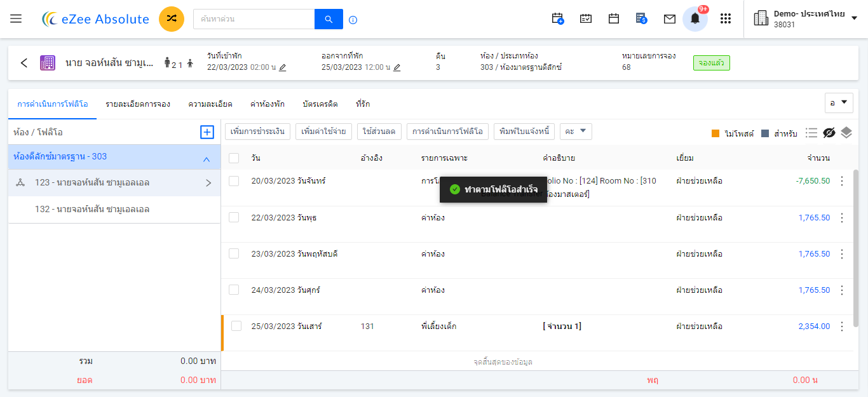The image size is (868, 397).
Task: Click the eZee Absolute logo
Action: pos(95,19)
